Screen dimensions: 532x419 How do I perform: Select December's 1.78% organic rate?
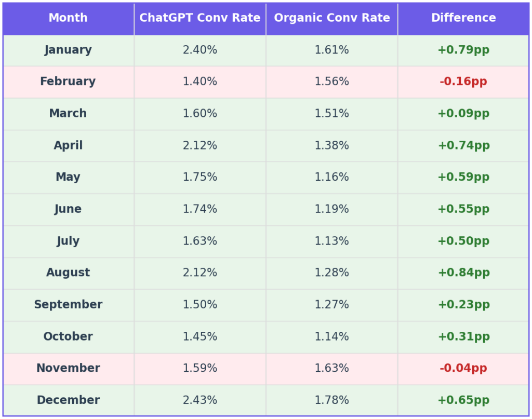click(332, 401)
